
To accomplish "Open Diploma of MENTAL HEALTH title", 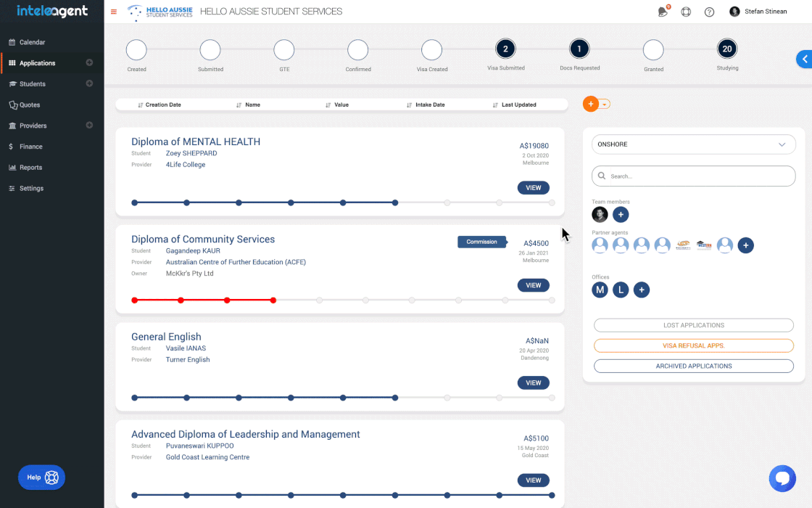I will click(x=196, y=142).
